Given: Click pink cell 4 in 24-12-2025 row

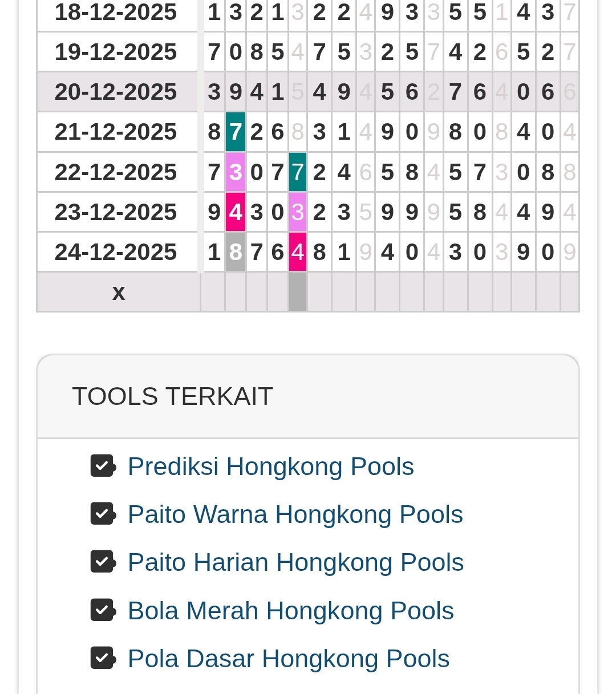Looking at the screenshot, I should point(298,252).
